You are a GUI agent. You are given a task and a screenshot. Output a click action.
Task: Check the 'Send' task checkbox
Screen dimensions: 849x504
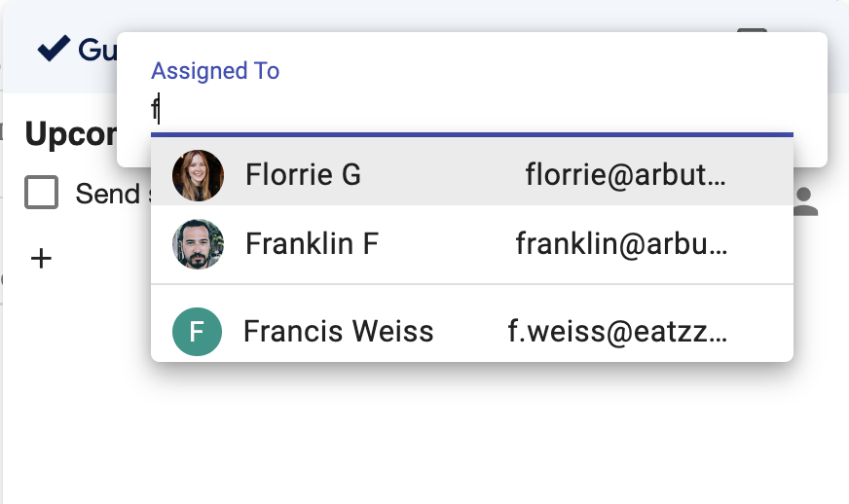point(42,193)
